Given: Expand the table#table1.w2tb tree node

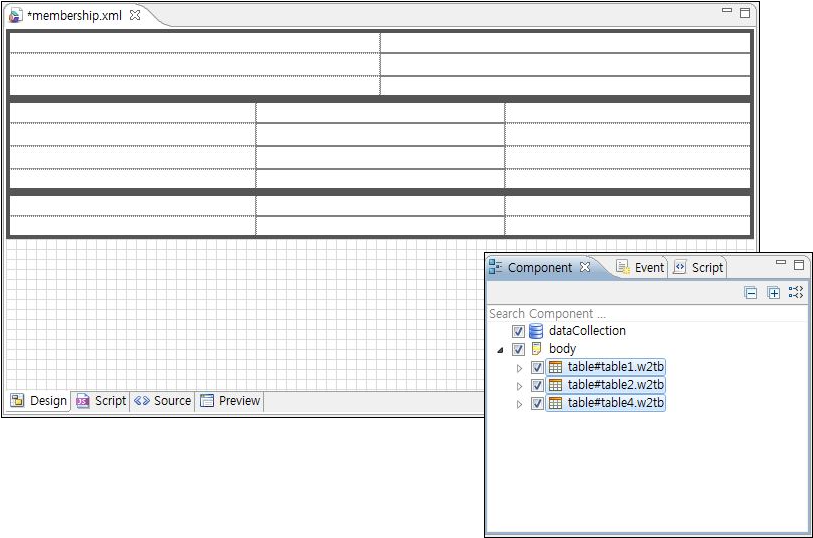Looking at the screenshot, I should (519, 368).
